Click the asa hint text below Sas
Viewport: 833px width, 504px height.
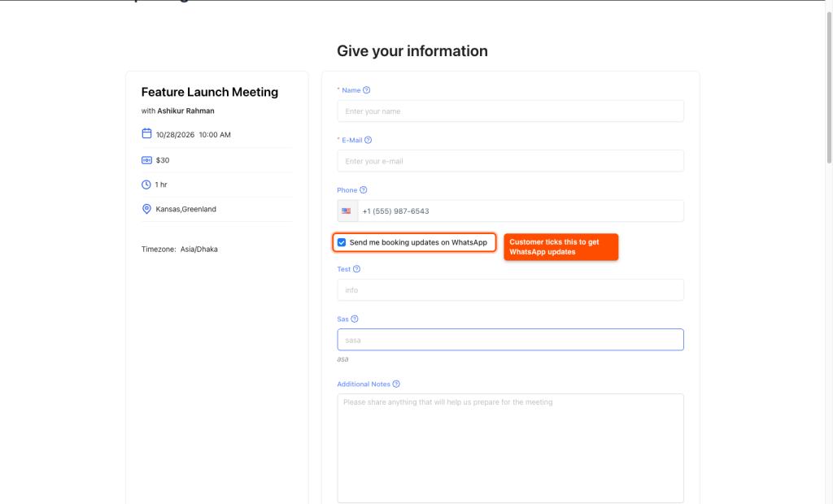coord(342,359)
